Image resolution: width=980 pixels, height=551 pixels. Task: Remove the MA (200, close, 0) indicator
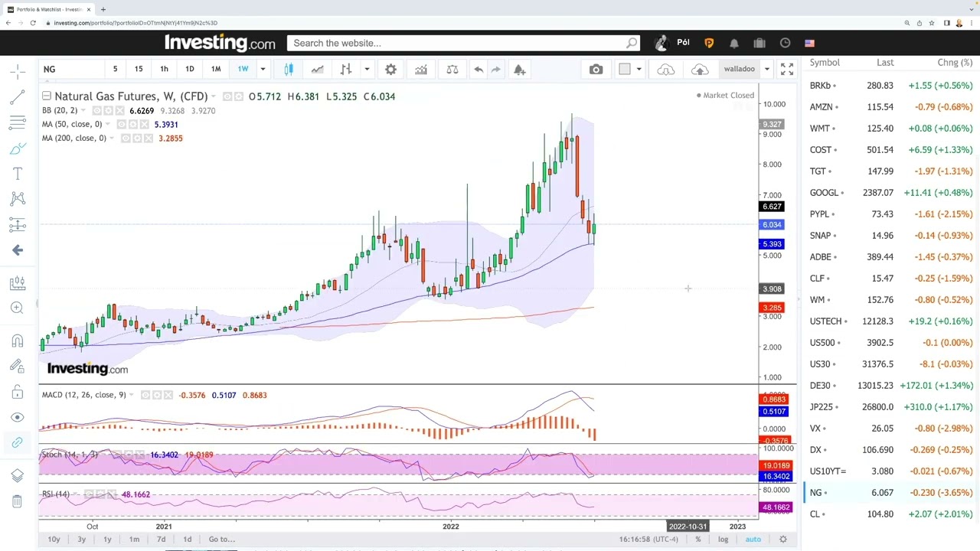(x=148, y=138)
